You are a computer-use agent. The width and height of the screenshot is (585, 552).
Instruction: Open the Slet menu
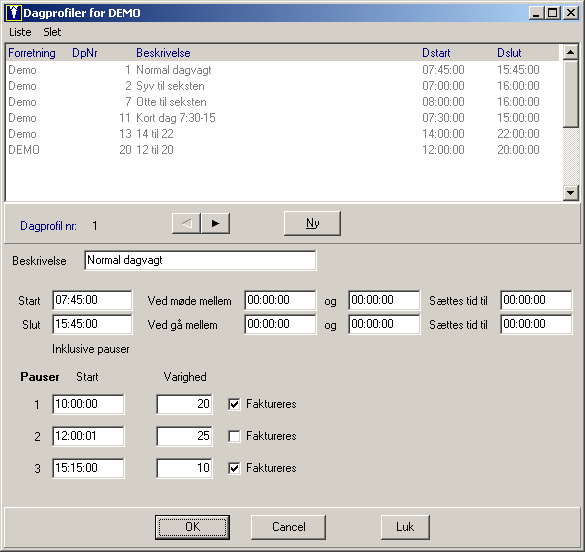pyautogui.click(x=52, y=32)
